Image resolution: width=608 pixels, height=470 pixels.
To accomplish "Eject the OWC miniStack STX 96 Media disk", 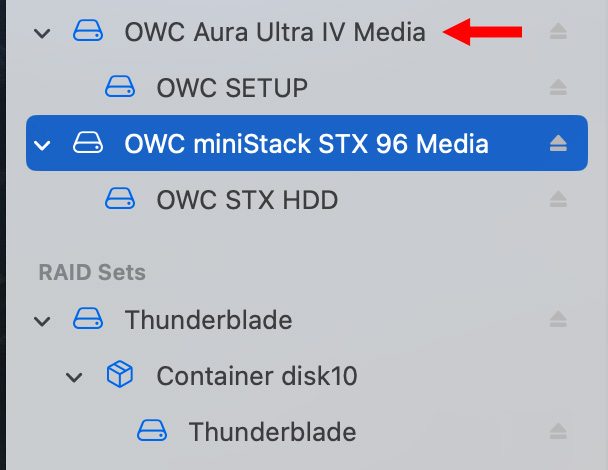I will point(558,145).
